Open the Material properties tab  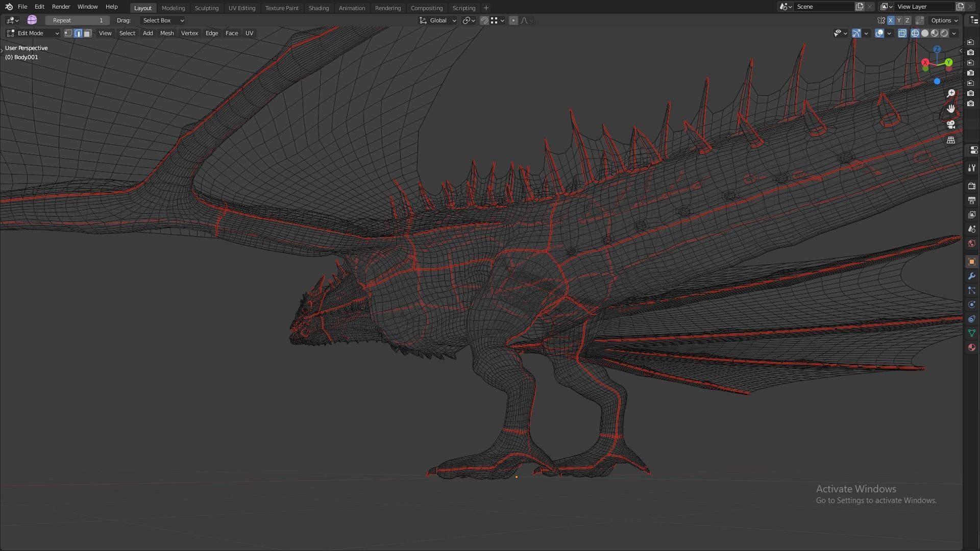(x=972, y=347)
